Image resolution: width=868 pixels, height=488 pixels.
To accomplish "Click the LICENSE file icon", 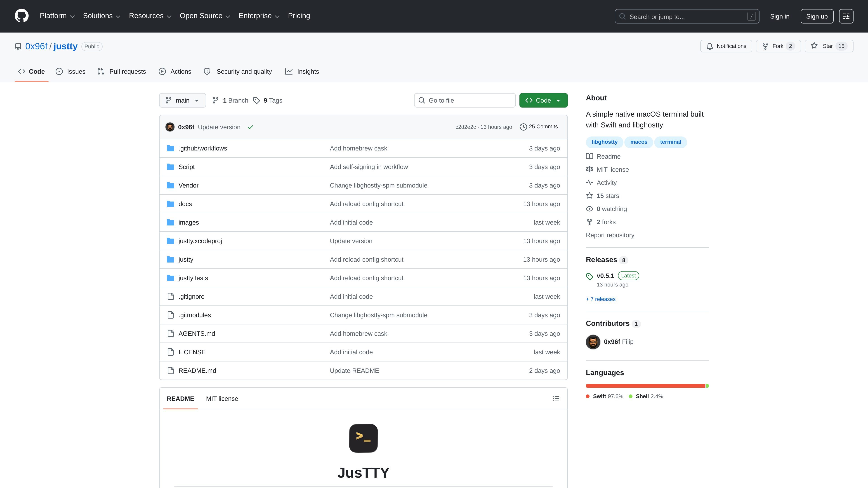I will click(170, 352).
